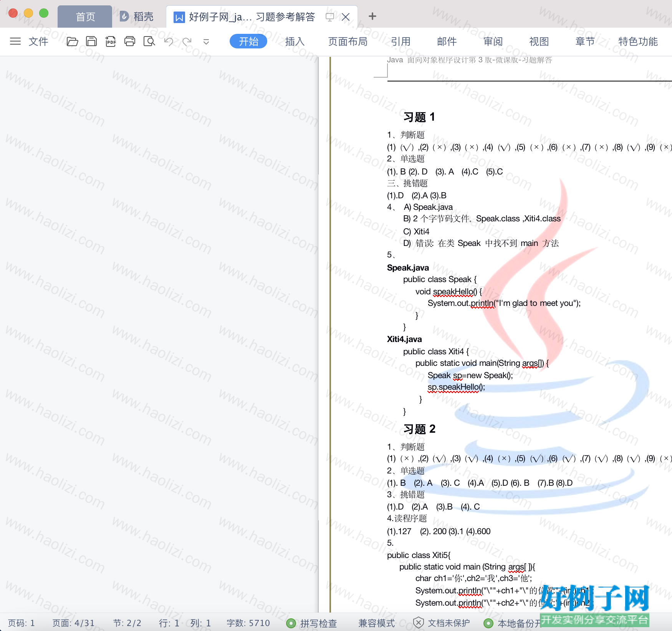Export to PDF icon

click(x=111, y=41)
